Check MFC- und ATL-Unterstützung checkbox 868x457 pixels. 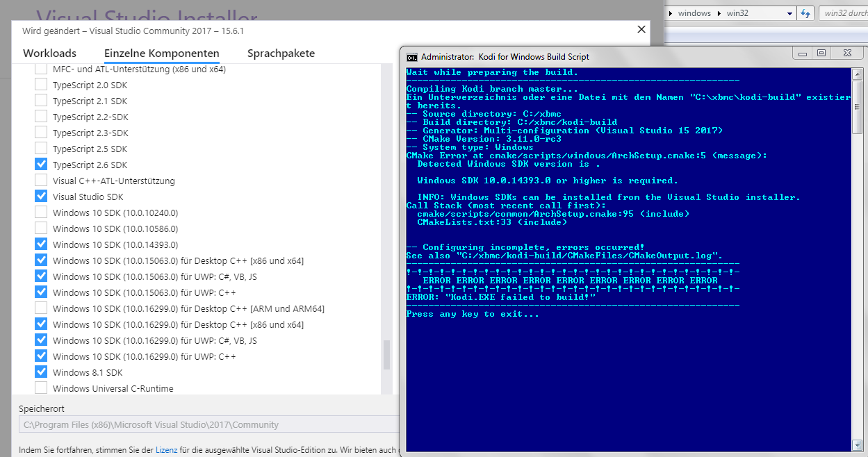(x=41, y=69)
